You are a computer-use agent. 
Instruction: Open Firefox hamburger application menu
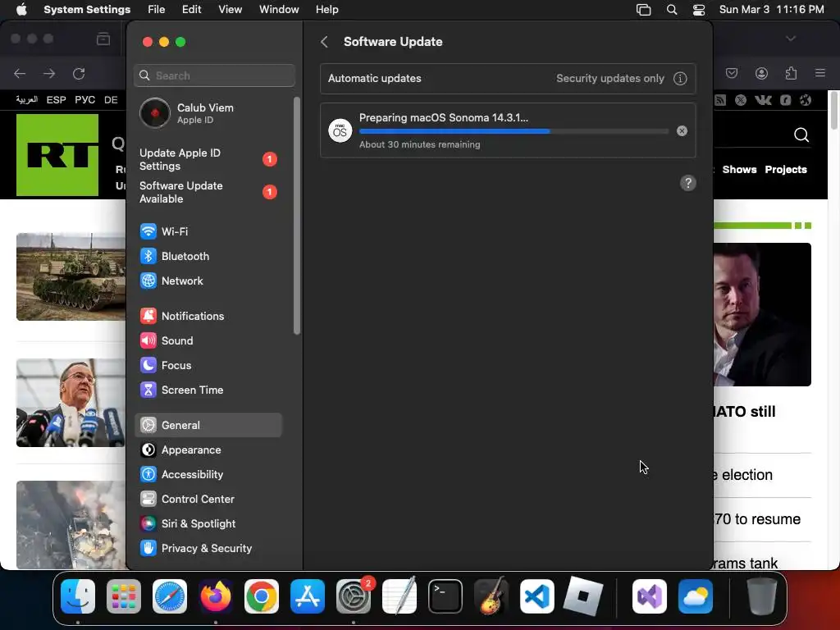[x=820, y=73]
